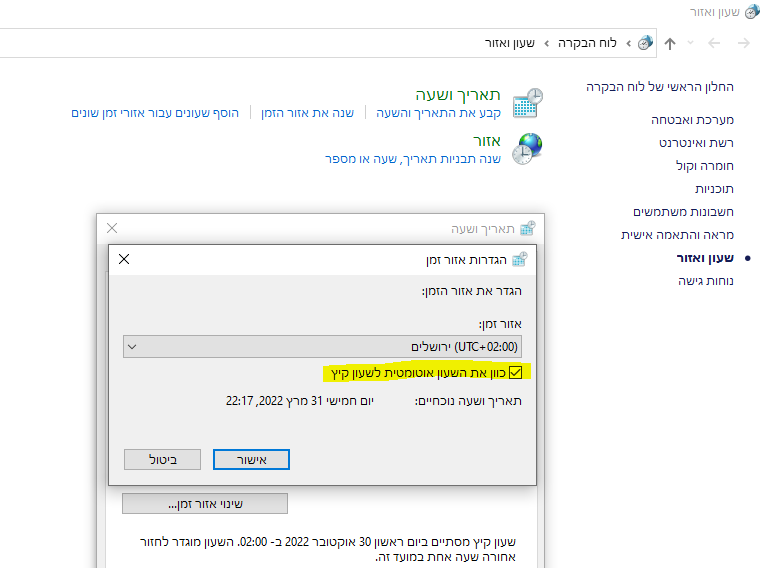The image size is (763, 568).
Task: Click the address bar clock-globe icon
Action: tap(645, 43)
